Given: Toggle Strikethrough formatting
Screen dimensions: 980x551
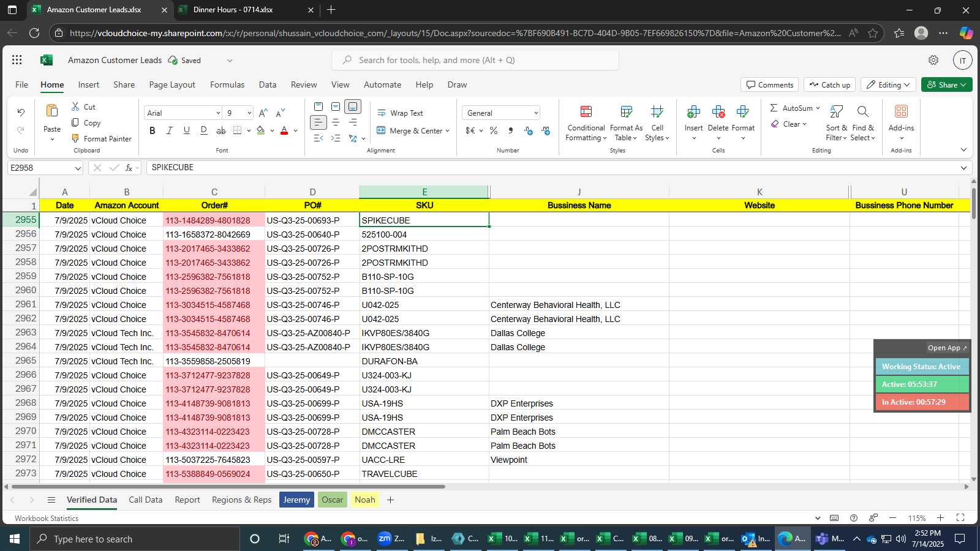Looking at the screenshot, I should (221, 130).
